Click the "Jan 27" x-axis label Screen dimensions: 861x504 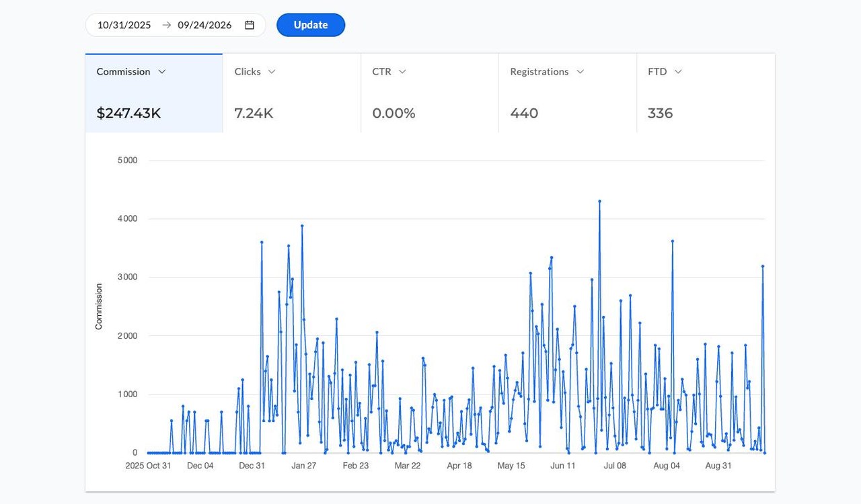click(303, 466)
